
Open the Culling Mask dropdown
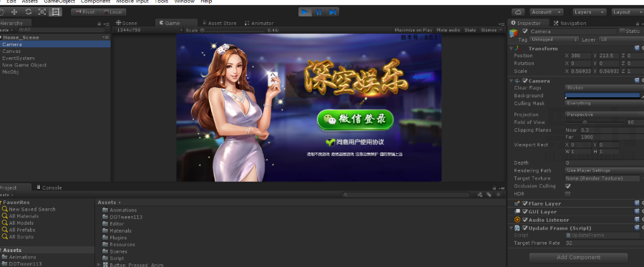(605, 104)
